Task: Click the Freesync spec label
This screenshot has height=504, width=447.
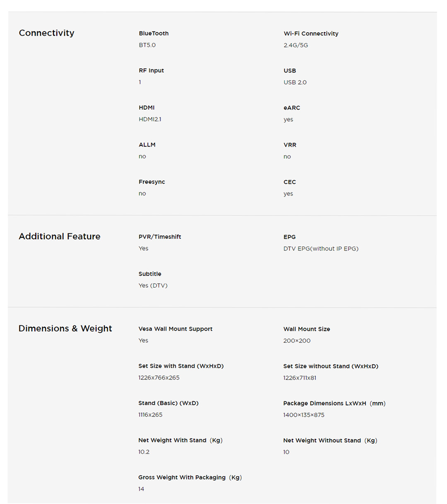Action: [x=151, y=182]
